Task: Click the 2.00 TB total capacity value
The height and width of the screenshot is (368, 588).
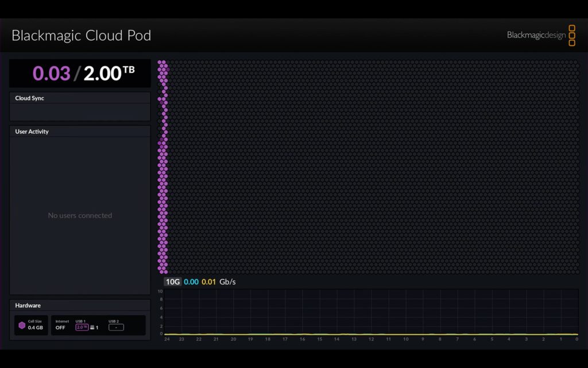Action: (109, 73)
